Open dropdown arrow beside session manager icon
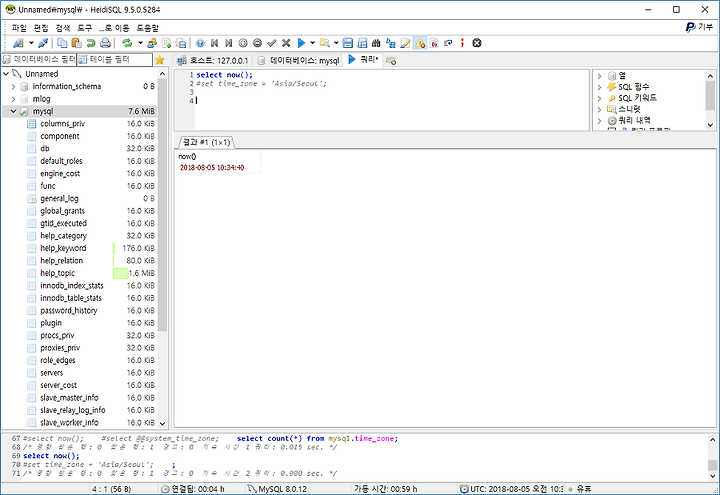The width and height of the screenshot is (720, 495). (31, 43)
